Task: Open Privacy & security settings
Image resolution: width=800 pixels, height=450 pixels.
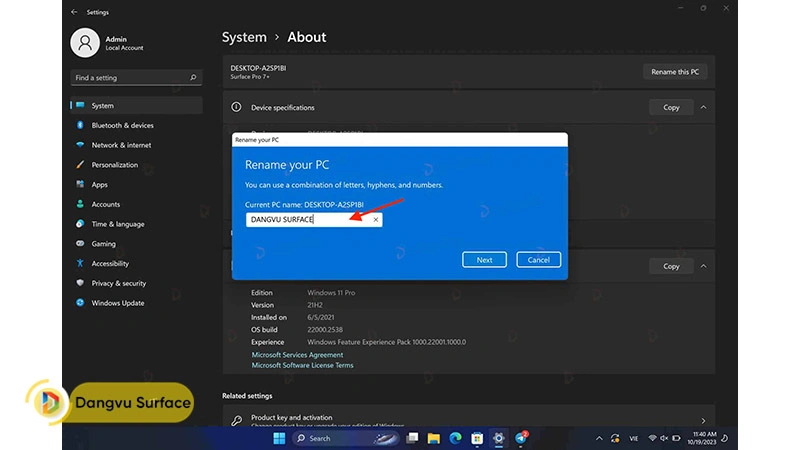Action: click(x=136, y=283)
